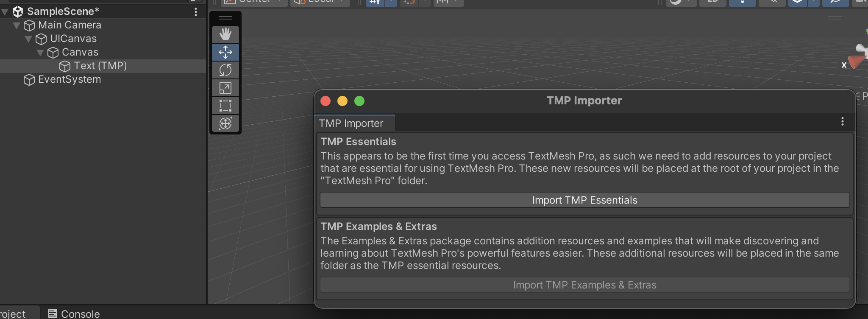868x319 pixels.
Task: Click the 'SampleScene*' name label
Action: click(x=63, y=11)
